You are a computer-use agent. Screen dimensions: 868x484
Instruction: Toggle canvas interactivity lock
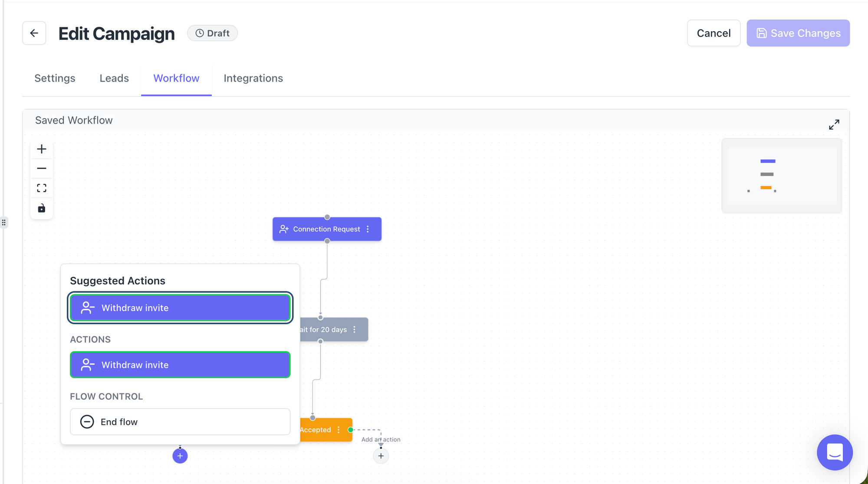point(42,208)
